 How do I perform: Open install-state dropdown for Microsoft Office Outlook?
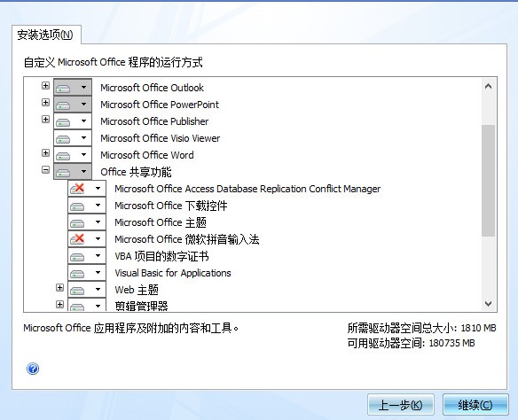pyautogui.click(x=83, y=88)
